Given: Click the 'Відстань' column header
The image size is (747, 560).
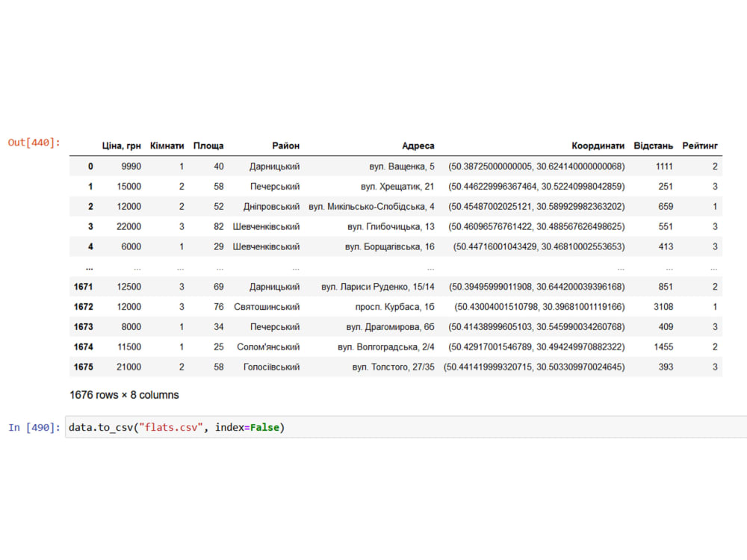Looking at the screenshot, I should click(653, 146).
